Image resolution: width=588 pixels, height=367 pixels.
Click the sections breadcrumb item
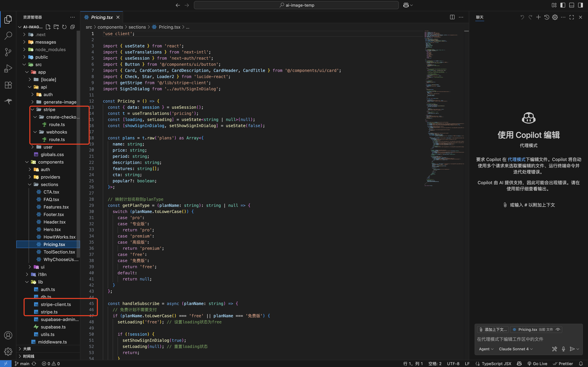(137, 27)
